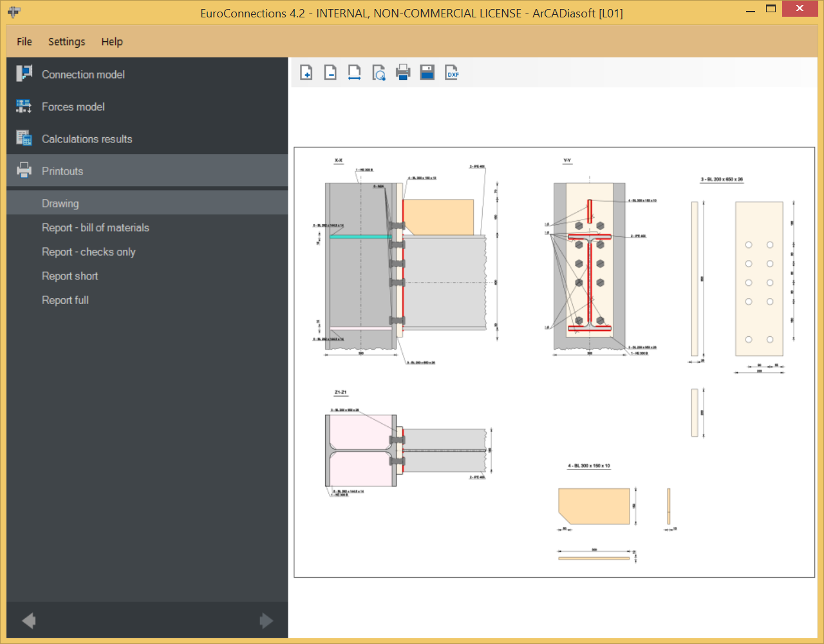Zoom in on the drawing page
The image size is (824, 644).
[306, 73]
